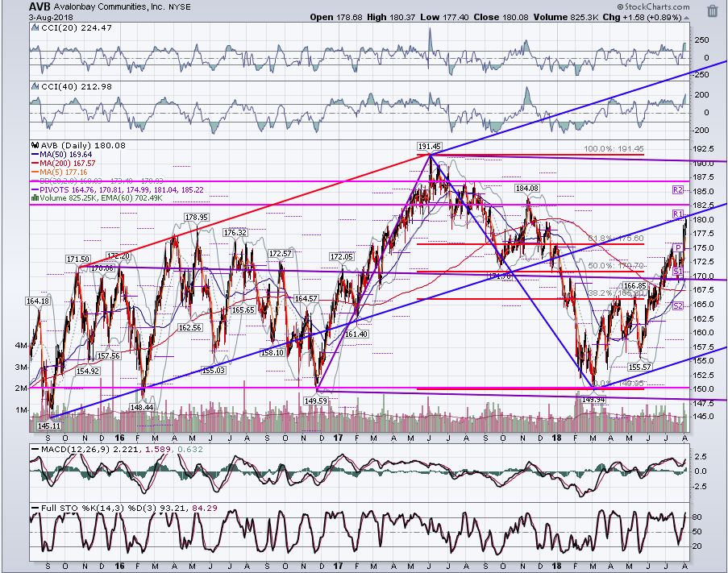Select the S2 pivot marker

pyautogui.click(x=678, y=305)
